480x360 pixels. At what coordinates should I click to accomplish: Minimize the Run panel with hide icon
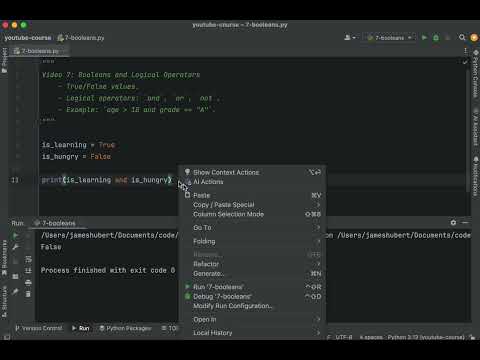coord(465,222)
